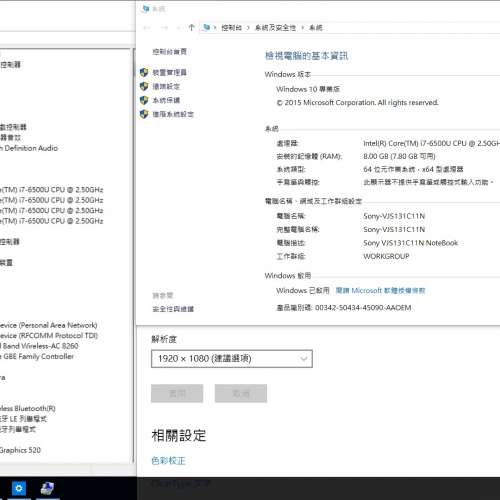
Task: Select the Graphics 520 display adapter row
Action: 20,450
